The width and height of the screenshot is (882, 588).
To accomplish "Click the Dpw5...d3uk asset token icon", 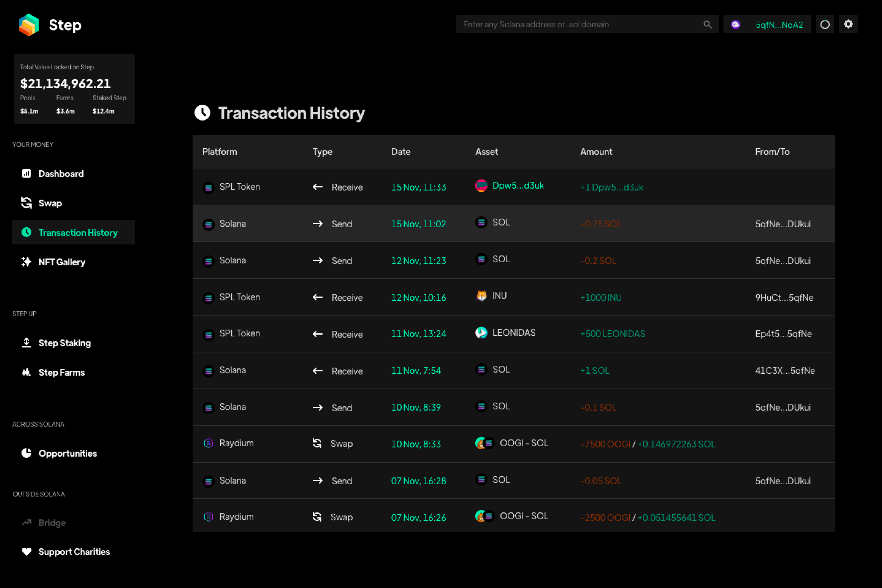I will [x=481, y=185].
